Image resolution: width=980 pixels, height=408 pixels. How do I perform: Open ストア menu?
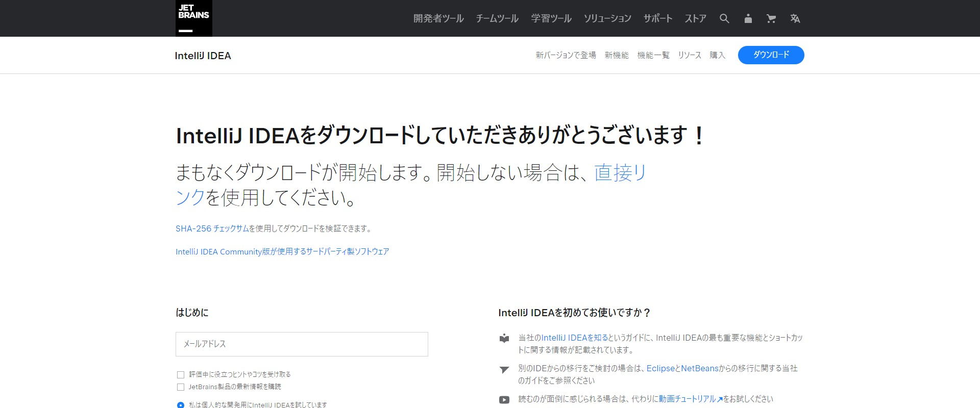696,19
